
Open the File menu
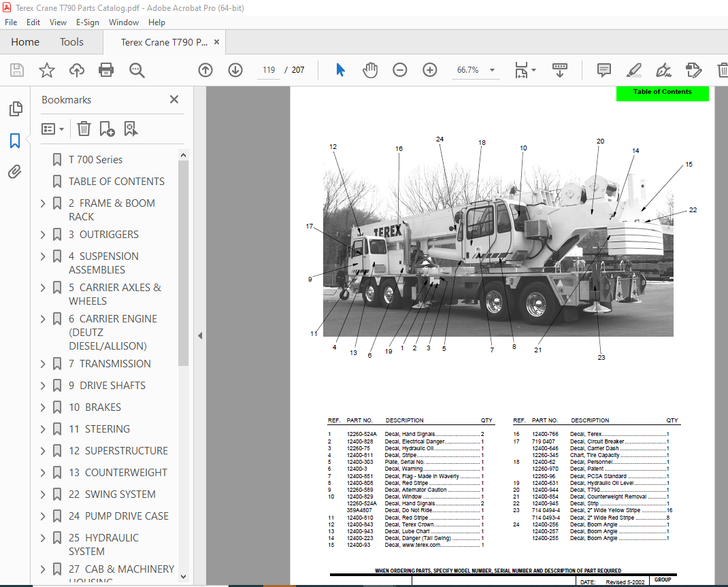pos(11,22)
